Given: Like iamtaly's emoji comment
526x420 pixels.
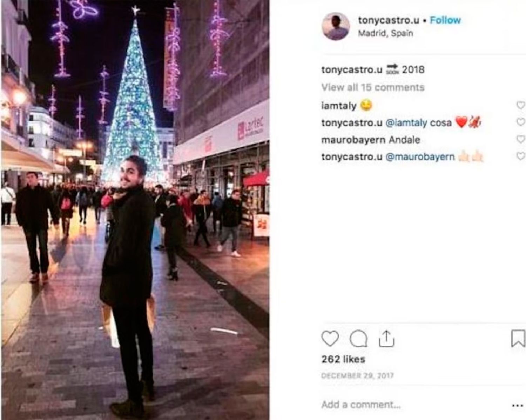Looking at the screenshot, I should click(521, 105).
